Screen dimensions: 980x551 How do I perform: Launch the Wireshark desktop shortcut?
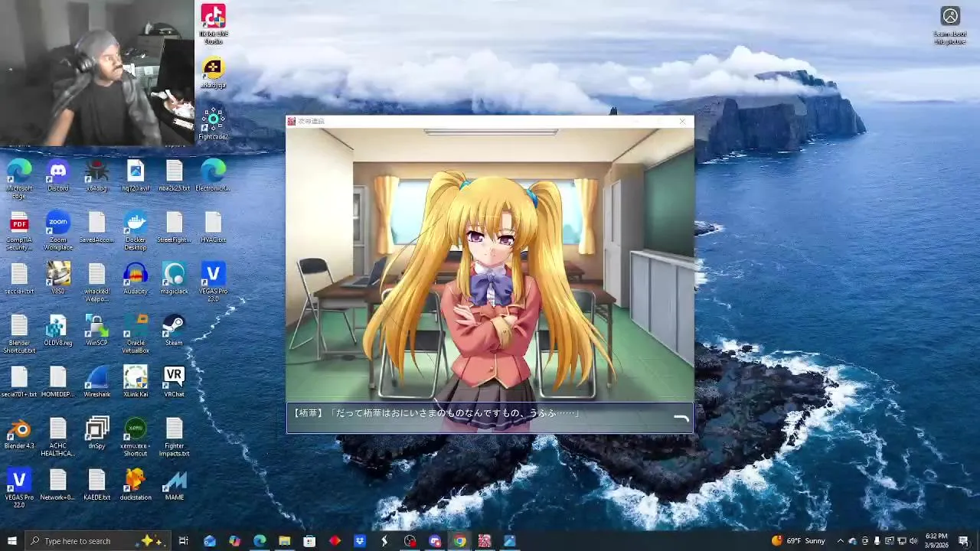(x=96, y=381)
